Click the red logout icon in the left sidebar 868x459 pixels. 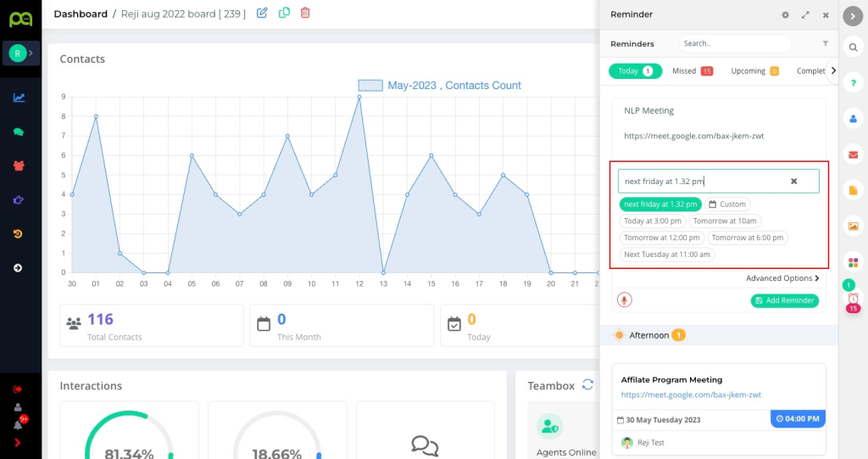pyautogui.click(x=17, y=389)
